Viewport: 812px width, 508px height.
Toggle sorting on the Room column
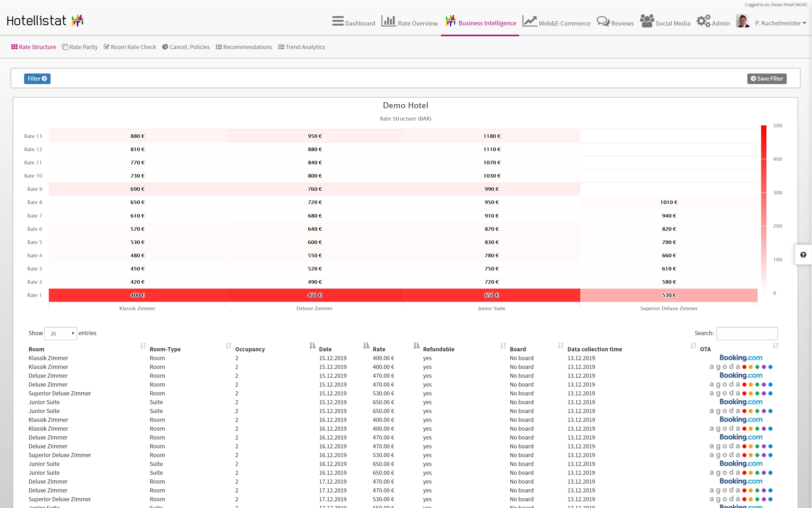[36, 349]
